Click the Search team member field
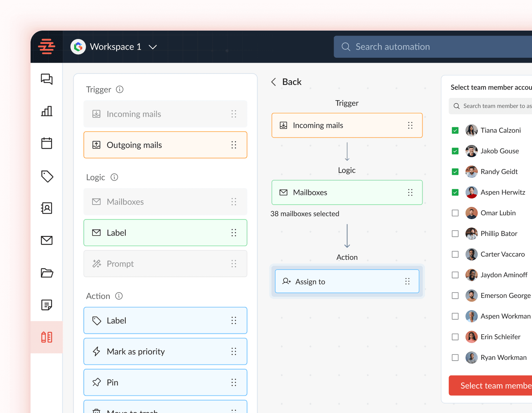Screen dimensions: 532x413 (x=490, y=106)
